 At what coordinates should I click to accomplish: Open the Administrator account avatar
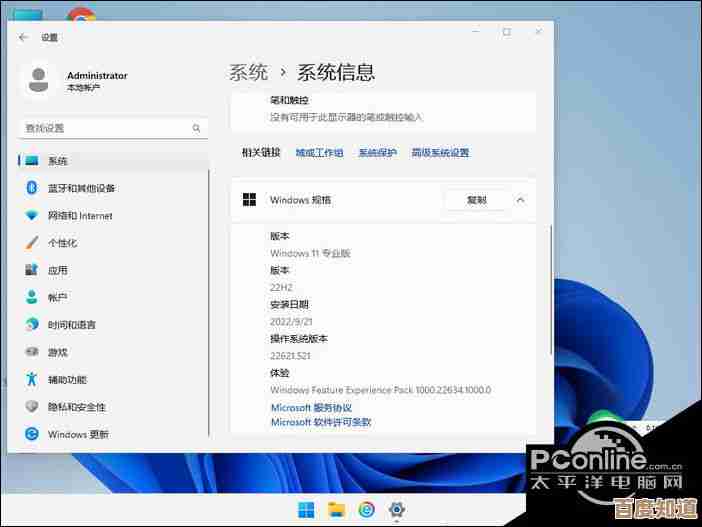click(39, 80)
